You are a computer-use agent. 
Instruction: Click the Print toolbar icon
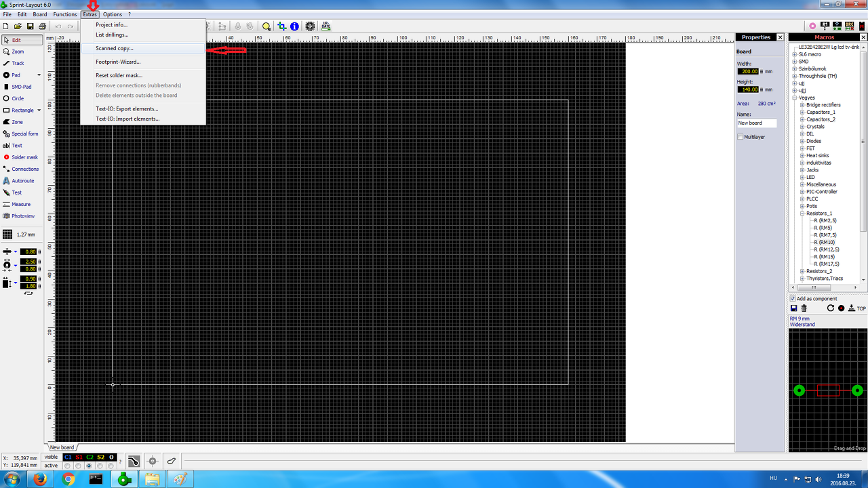[43, 26]
